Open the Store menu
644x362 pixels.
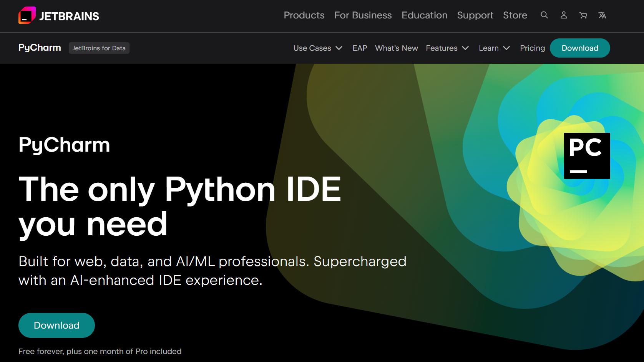pos(515,15)
